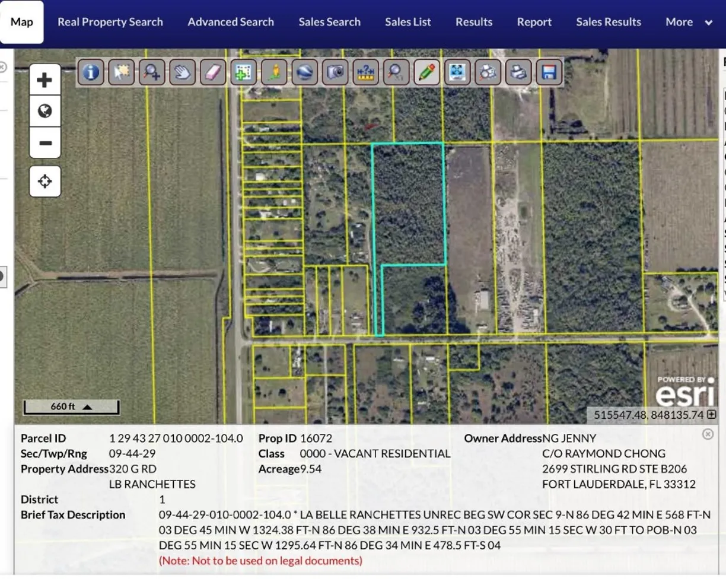Viewport: 726px width, 588px height.
Task: Switch to the Sales Search menu
Action: click(330, 22)
